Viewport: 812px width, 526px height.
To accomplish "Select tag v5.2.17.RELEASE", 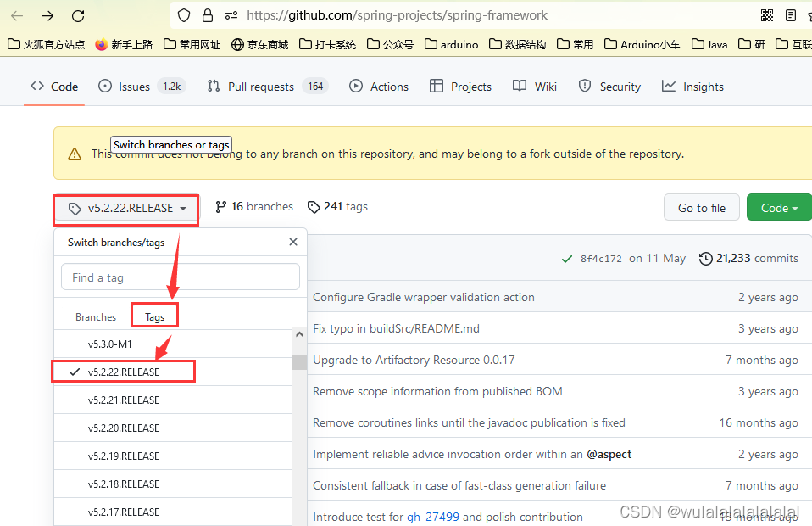I will tap(173, 512).
